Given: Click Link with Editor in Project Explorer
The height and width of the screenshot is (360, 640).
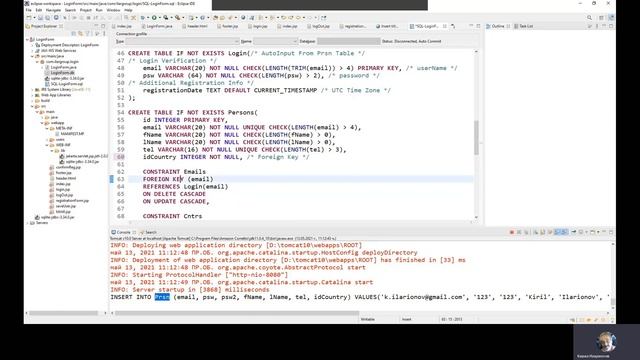Looking at the screenshot, I should point(80,33).
